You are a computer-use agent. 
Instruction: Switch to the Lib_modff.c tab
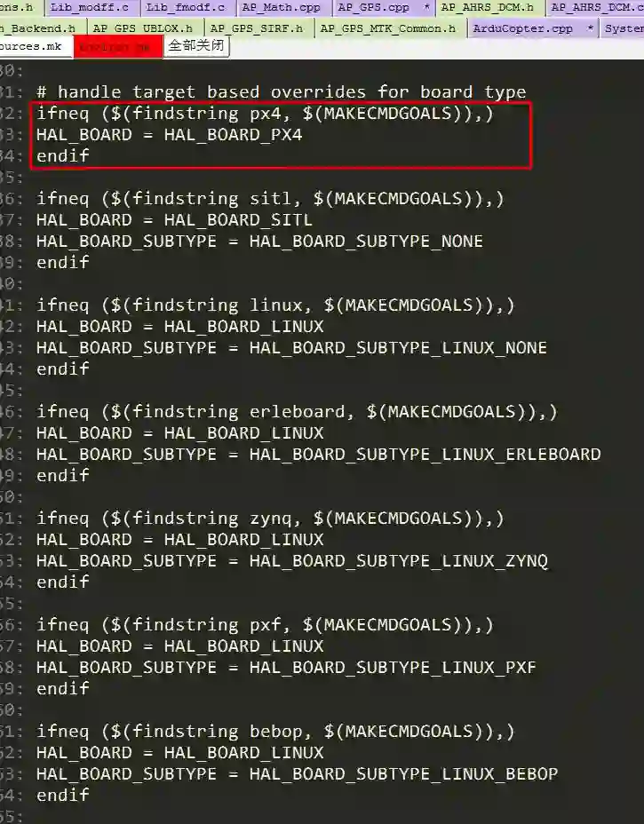coord(90,7)
